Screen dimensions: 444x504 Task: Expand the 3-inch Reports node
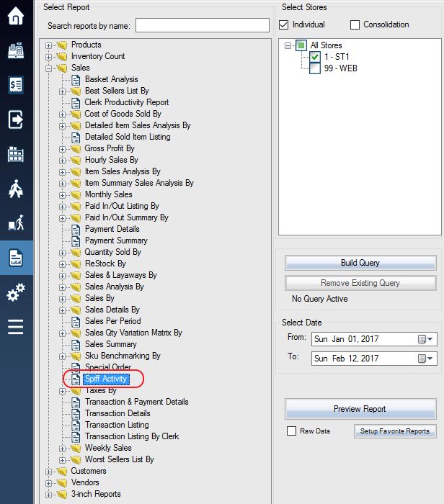pyautogui.click(x=48, y=495)
